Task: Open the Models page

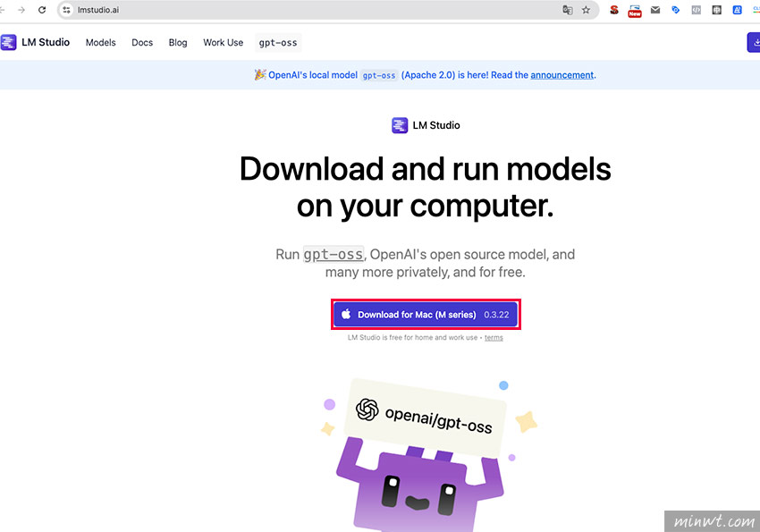Action: click(x=100, y=43)
